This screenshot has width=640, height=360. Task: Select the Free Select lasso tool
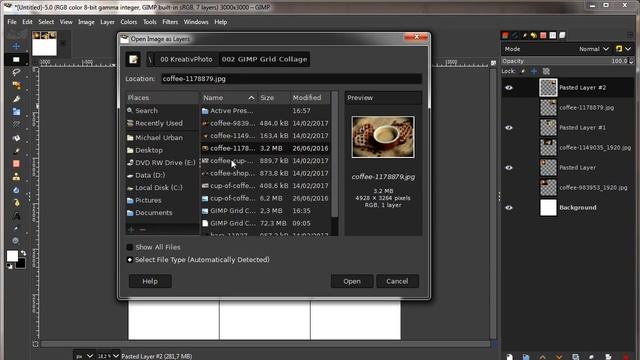(16, 72)
